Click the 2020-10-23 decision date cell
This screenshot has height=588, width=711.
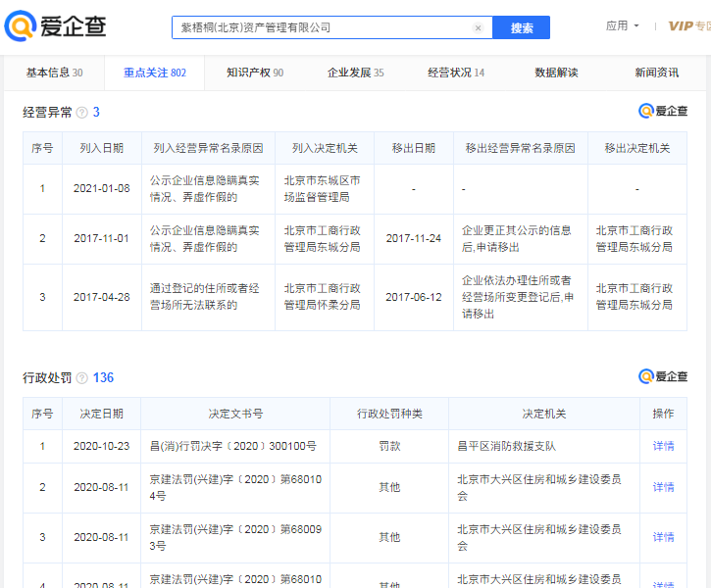coord(102,446)
